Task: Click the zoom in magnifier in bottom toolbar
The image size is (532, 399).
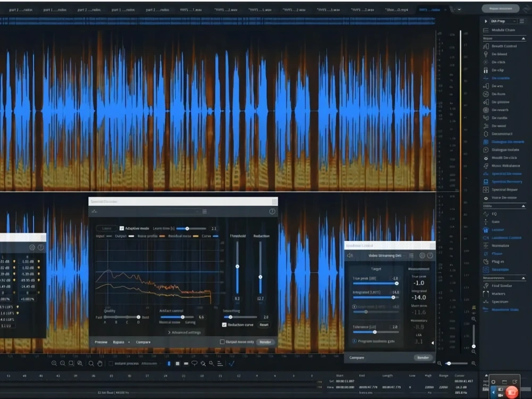Action: 54,363
